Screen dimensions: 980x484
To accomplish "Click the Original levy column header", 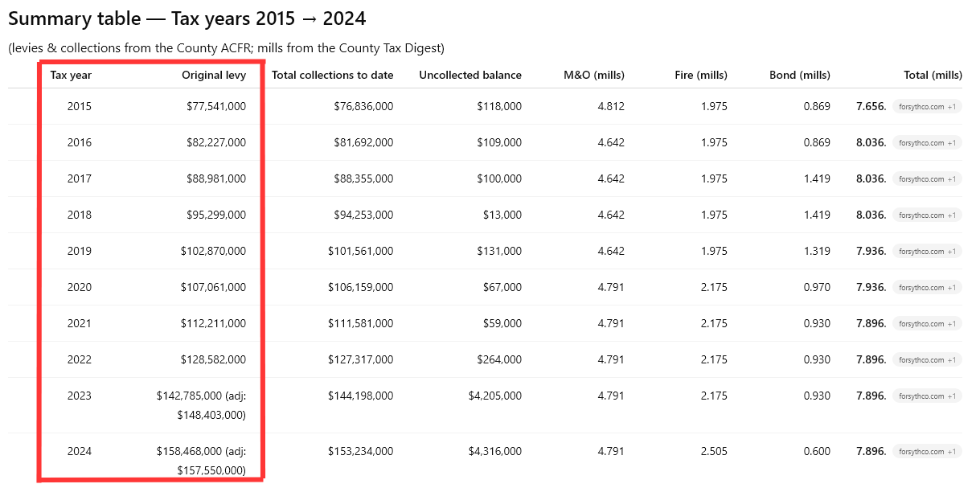I will click(214, 75).
